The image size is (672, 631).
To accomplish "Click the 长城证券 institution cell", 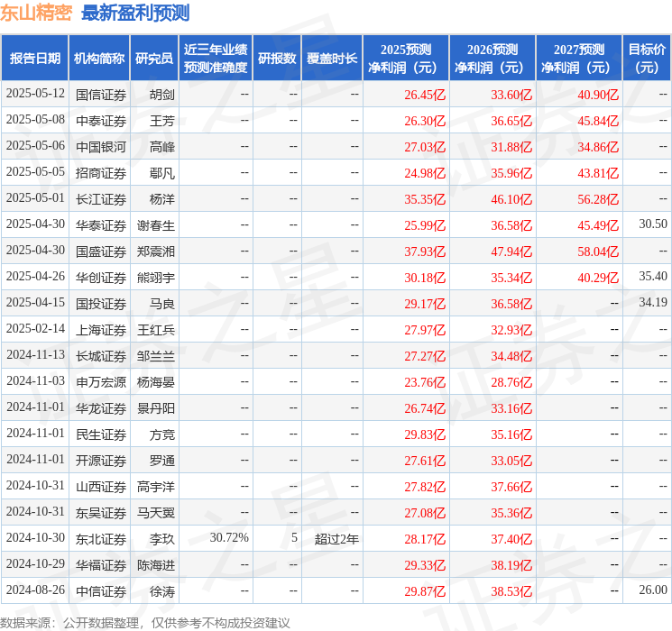I will pyautogui.click(x=101, y=356).
